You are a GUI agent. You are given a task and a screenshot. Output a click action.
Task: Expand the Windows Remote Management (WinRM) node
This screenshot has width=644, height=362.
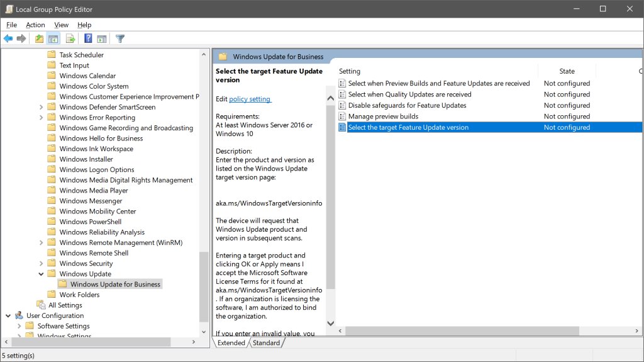pyautogui.click(x=41, y=242)
